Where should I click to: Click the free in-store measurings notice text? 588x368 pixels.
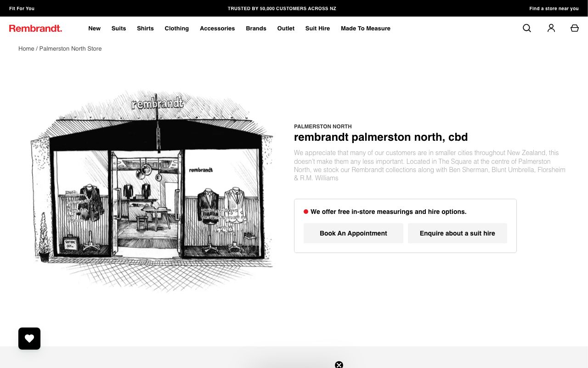pos(389,212)
